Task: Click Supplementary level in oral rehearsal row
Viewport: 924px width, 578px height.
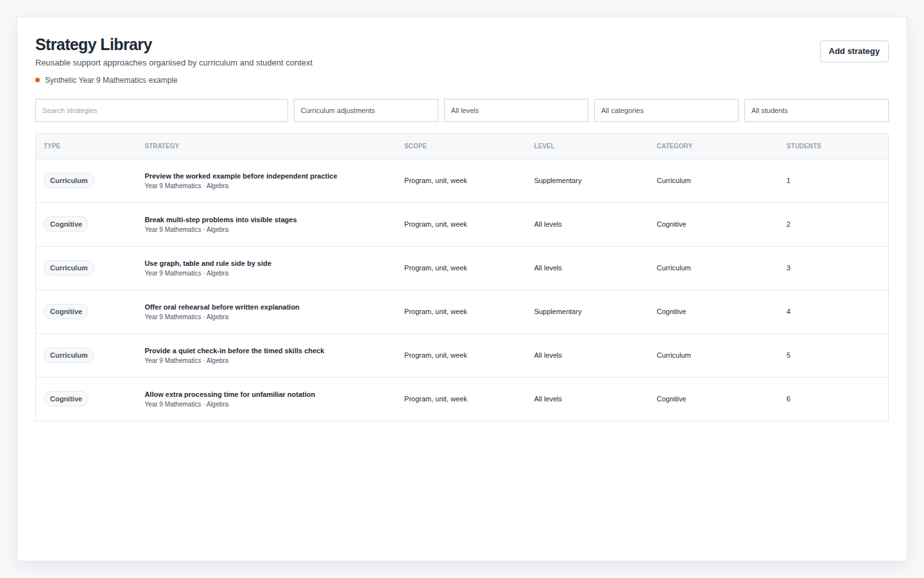Action: (x=558, y=312)
